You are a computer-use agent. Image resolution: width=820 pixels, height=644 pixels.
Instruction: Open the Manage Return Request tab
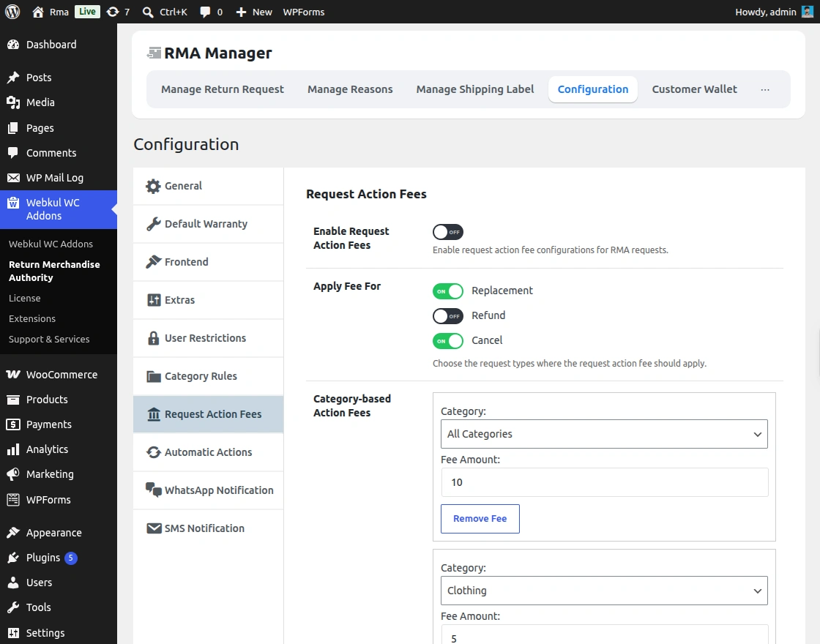[223, 89]
